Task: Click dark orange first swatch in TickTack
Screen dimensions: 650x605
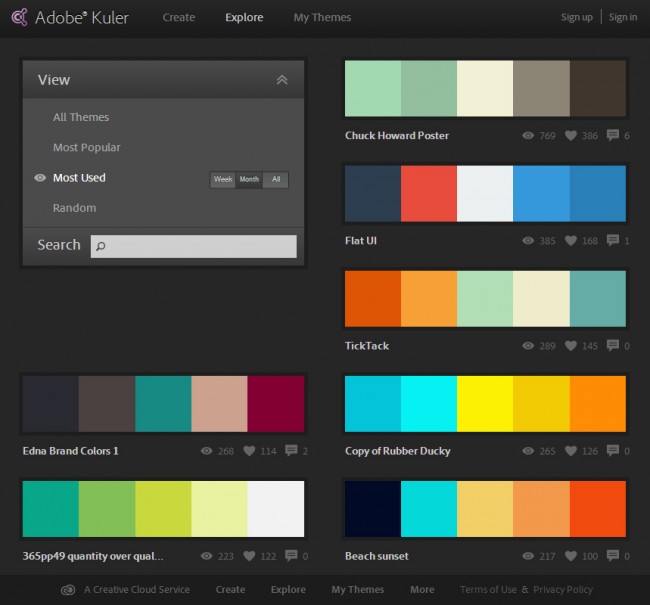Action: click(x=373, y=299)
